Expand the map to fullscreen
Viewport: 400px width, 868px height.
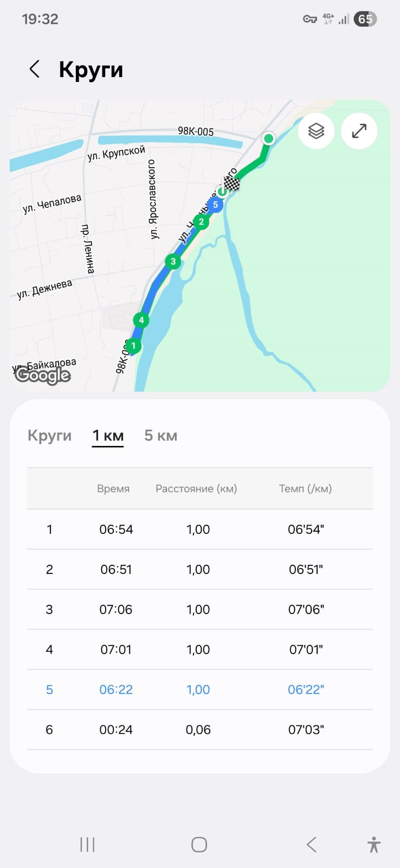click(359, 131)
